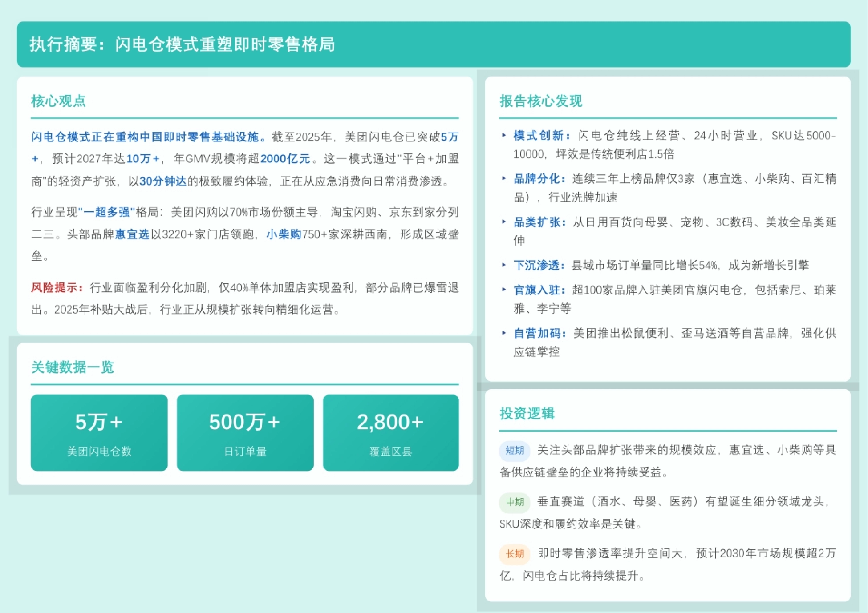Click the text SKU深度和履约效率是关键

click(567, 524)
